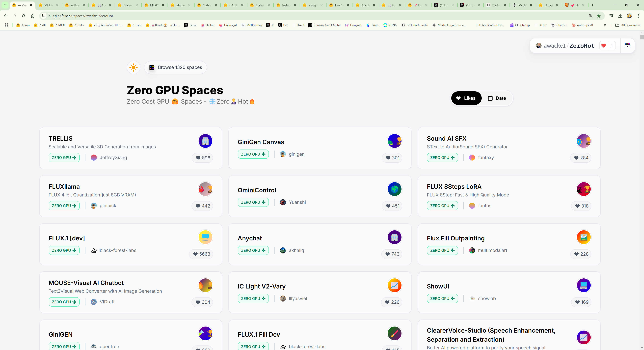Click the page vertical scrollbar thumb
This screenshot has width=644, height=350.
pyautogui.click(x=641, y=37)
